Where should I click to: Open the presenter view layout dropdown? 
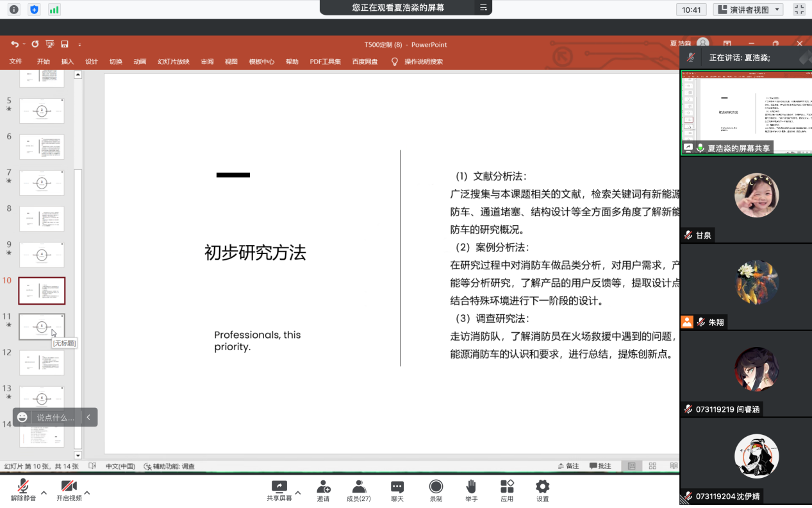(749, 10)
